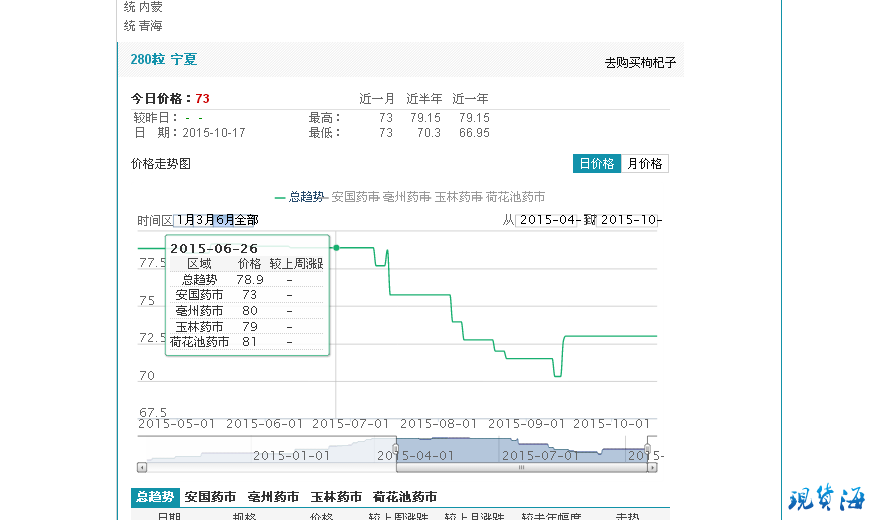
Task: Select the 1月 time range
Action: tap(185, 220)
